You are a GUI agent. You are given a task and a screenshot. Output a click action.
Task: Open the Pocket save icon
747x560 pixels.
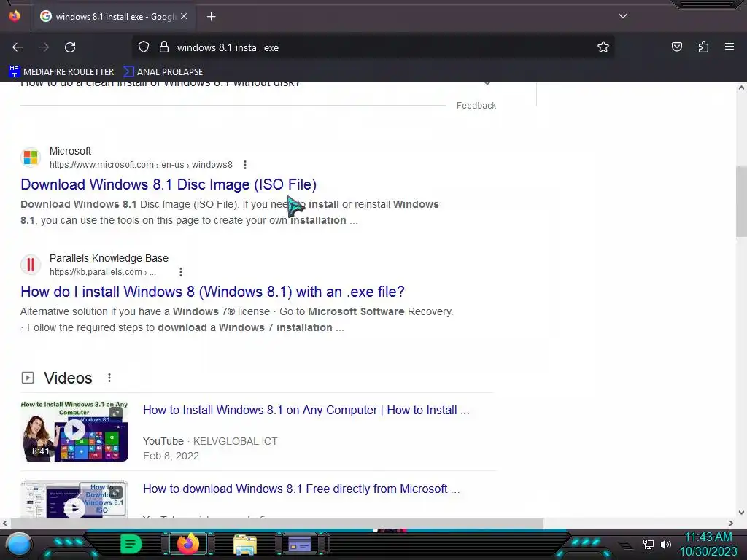676,47
